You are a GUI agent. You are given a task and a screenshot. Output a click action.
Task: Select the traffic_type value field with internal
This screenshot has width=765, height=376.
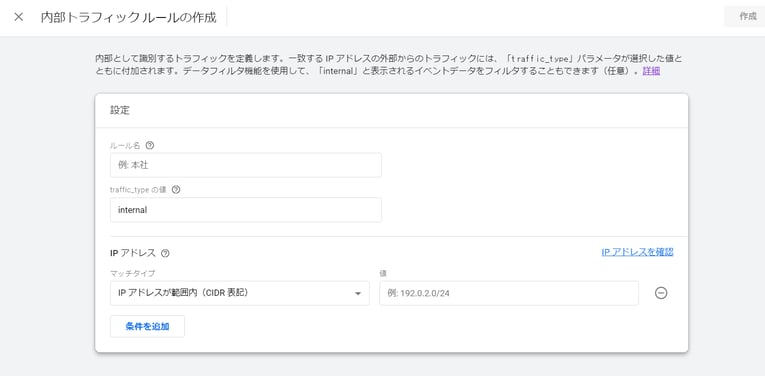coord(246,210)
